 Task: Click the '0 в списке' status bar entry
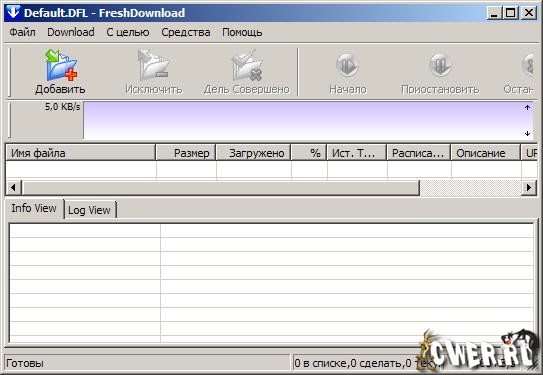[x=320, y=363]
